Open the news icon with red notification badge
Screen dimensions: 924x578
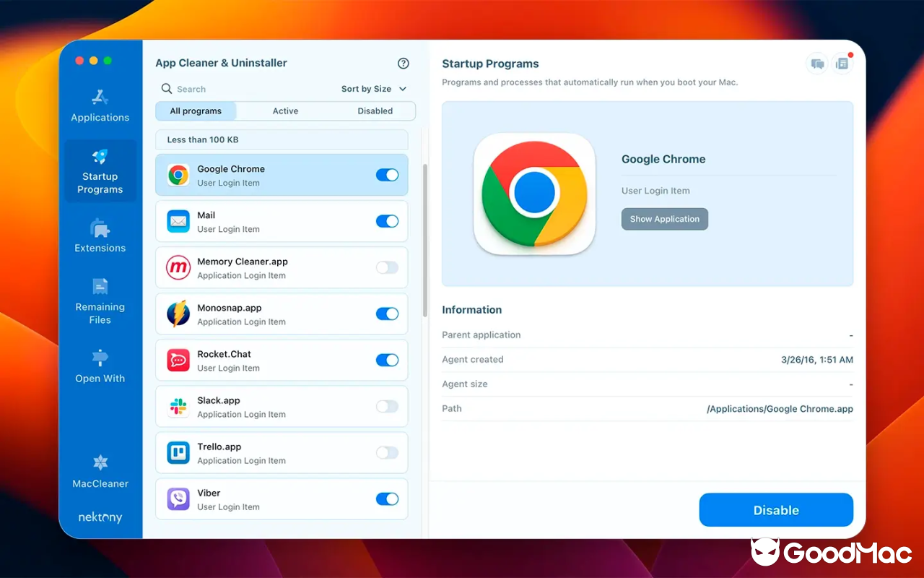tap(842, 64)
